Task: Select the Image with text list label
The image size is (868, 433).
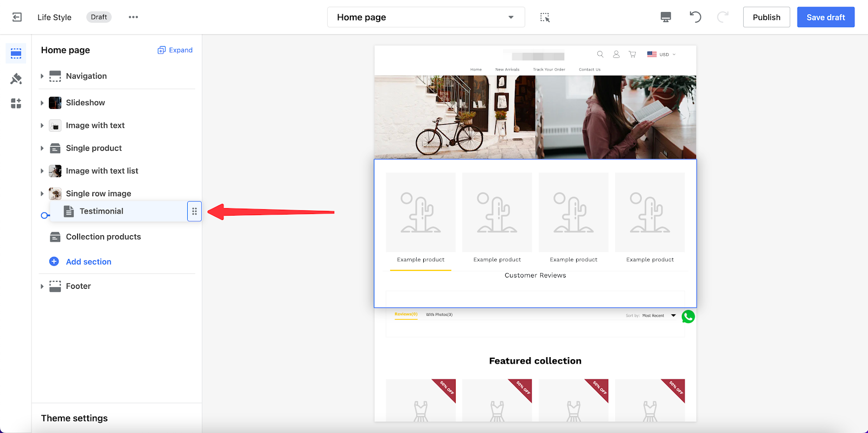Action: [x=102, y=171]
